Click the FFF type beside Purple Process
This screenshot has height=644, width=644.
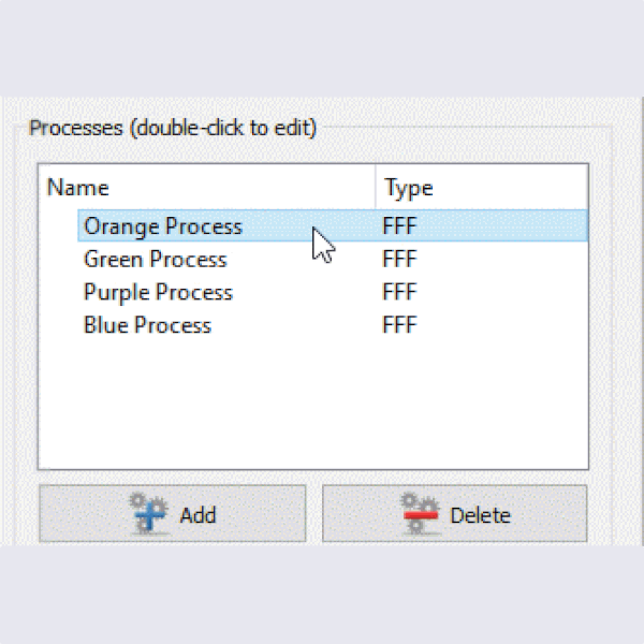point(399,292)
